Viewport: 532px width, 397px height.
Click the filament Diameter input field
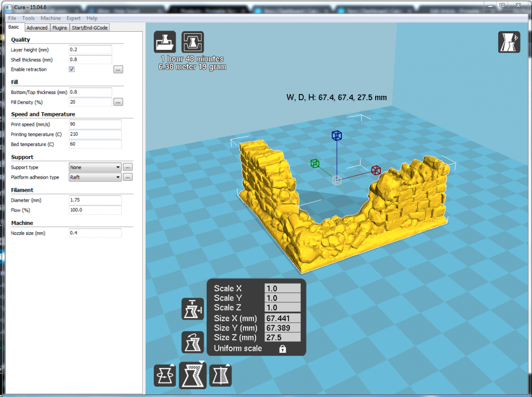coord(95,200)
